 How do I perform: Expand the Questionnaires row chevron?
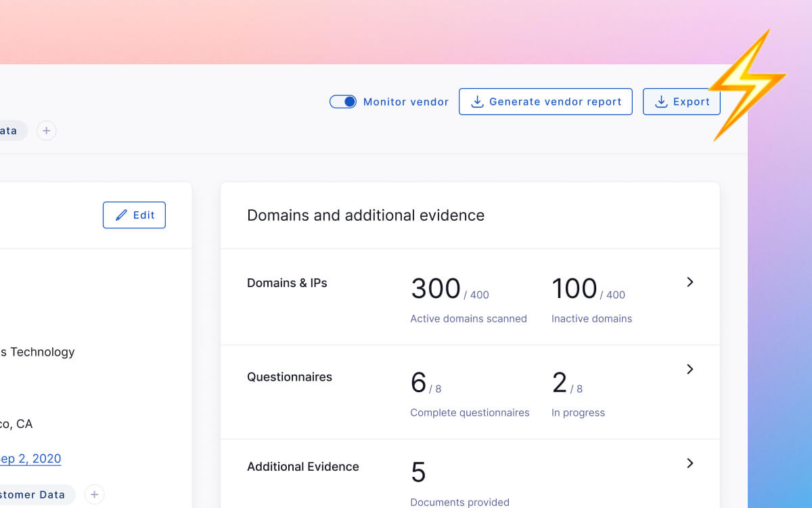(690, 369)
